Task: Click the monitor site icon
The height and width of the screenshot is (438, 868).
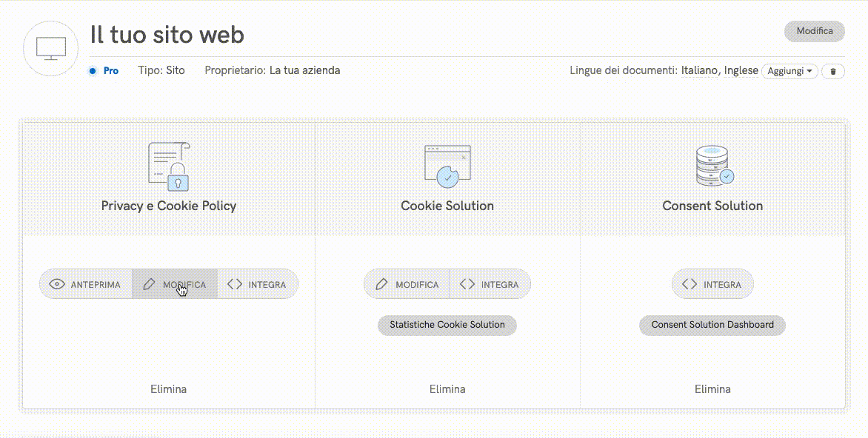Action: coord(51,48)
